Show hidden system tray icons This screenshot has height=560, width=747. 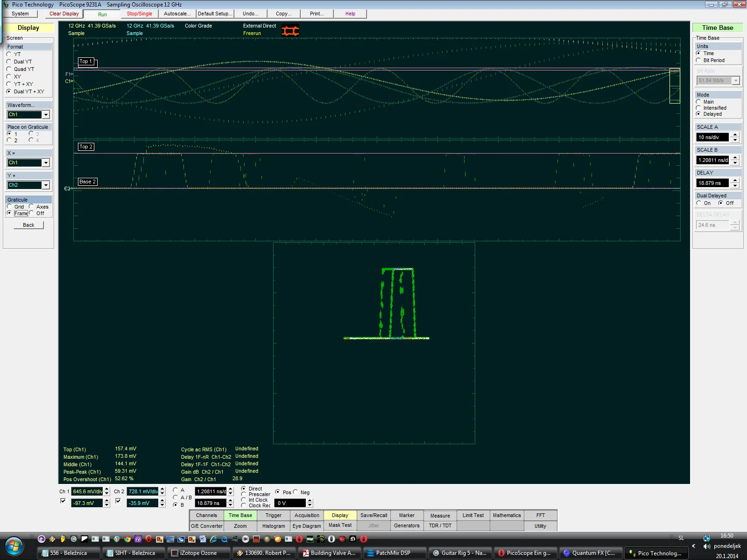693,546
